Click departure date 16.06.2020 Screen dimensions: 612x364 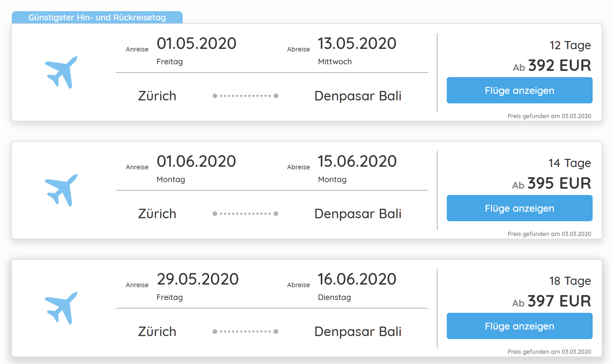[x=357, y=279]
